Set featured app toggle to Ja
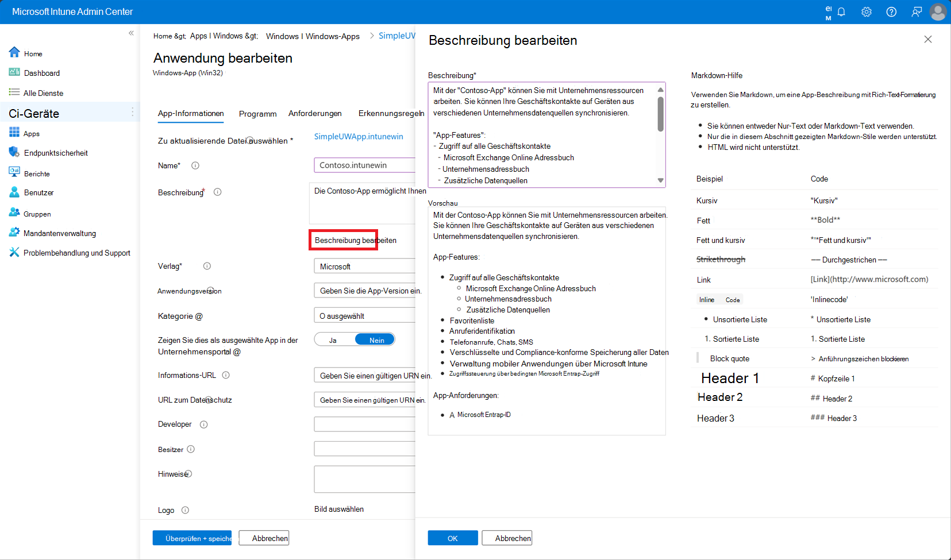 [333, 340]
